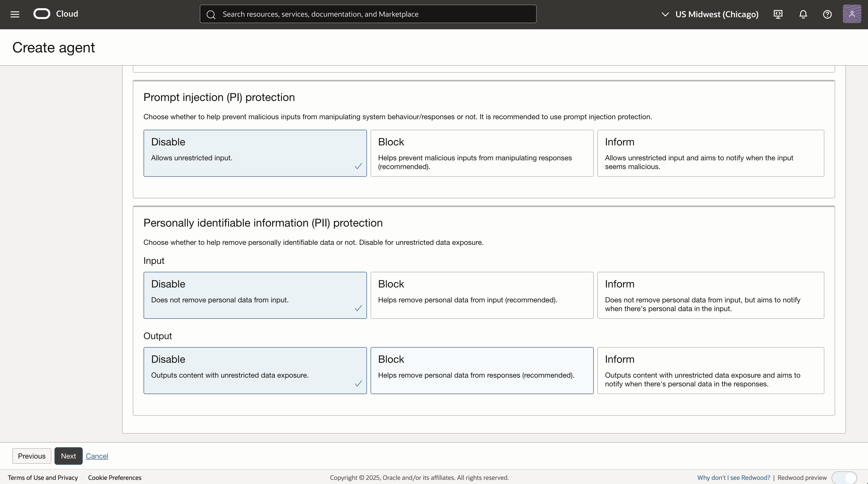Select Block for PII output protection
868x484 pixels.
pos(482,370)
